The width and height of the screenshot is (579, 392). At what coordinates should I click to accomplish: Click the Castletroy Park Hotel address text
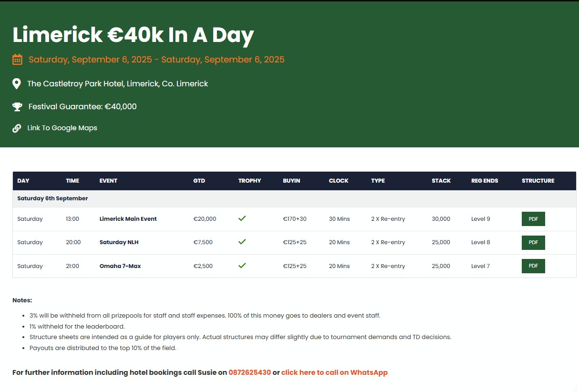click(x=118, y=84)
